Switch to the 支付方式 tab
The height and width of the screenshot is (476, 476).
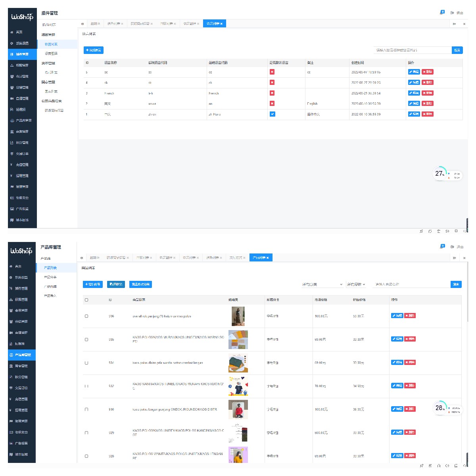pos(236,258)
